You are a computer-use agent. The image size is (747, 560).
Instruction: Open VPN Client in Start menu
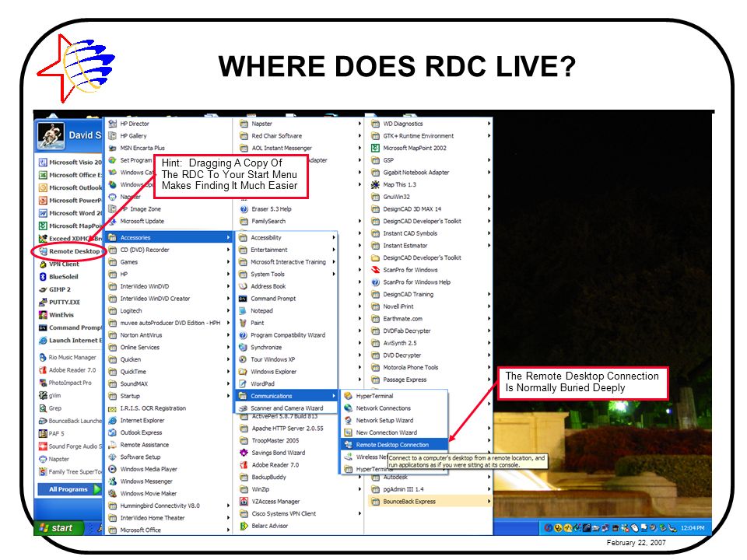59,264
